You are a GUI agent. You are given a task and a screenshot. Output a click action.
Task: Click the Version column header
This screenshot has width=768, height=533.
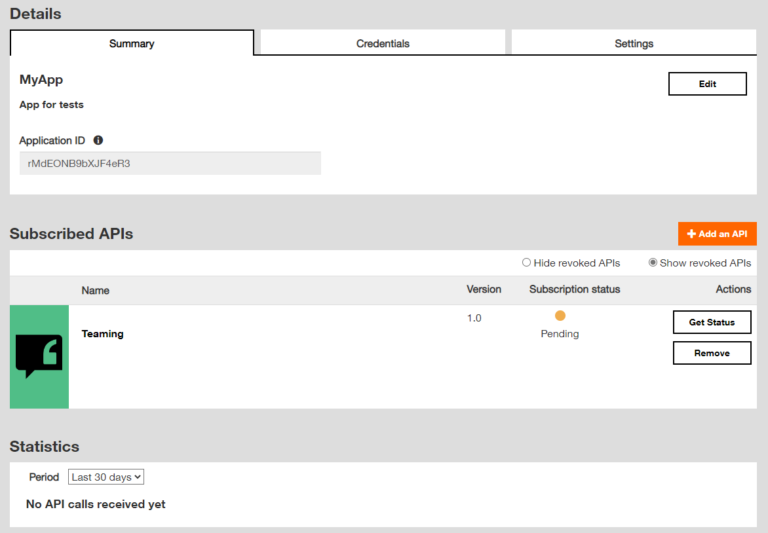click(484, 289)
